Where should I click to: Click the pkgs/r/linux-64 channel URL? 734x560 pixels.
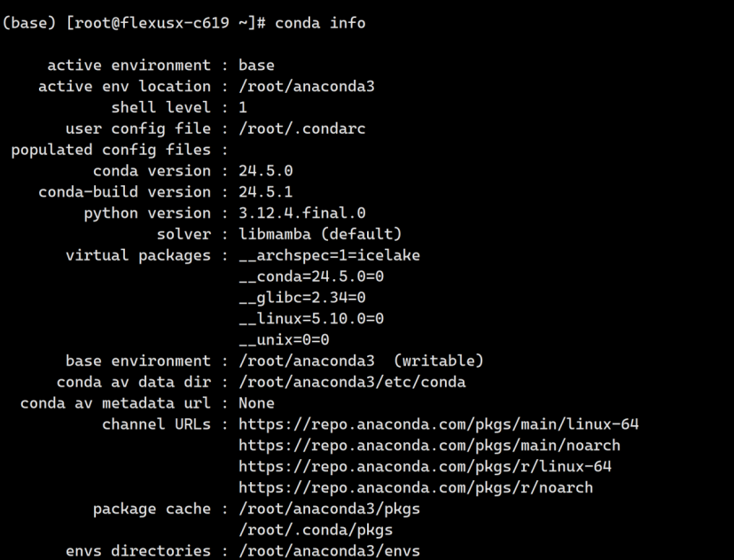(x=425, y=467)
